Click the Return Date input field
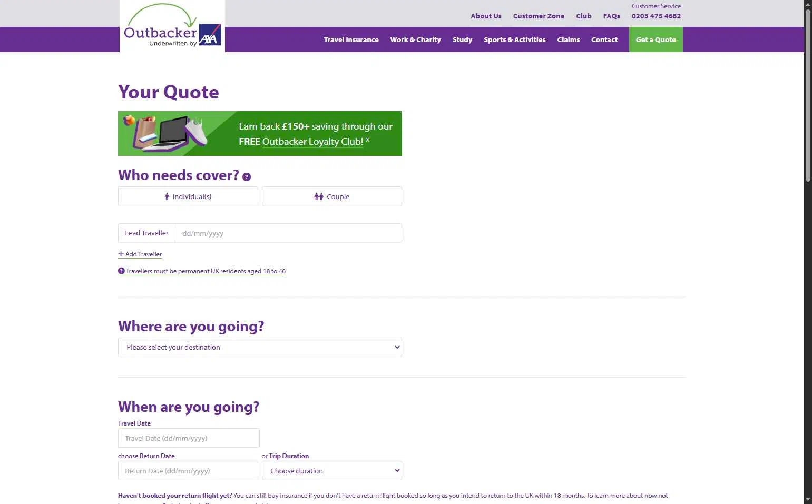This screenshot has height=504, width=812. coord(188,471)
